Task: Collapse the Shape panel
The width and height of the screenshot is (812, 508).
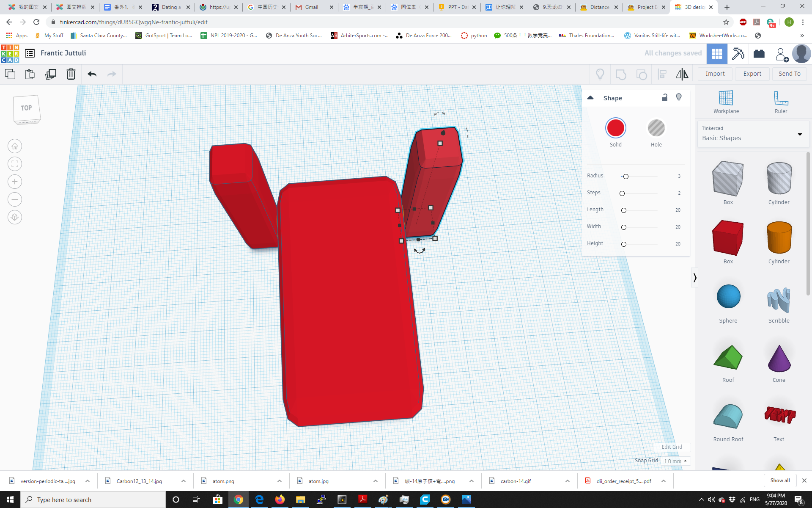Action: (590, 97)
